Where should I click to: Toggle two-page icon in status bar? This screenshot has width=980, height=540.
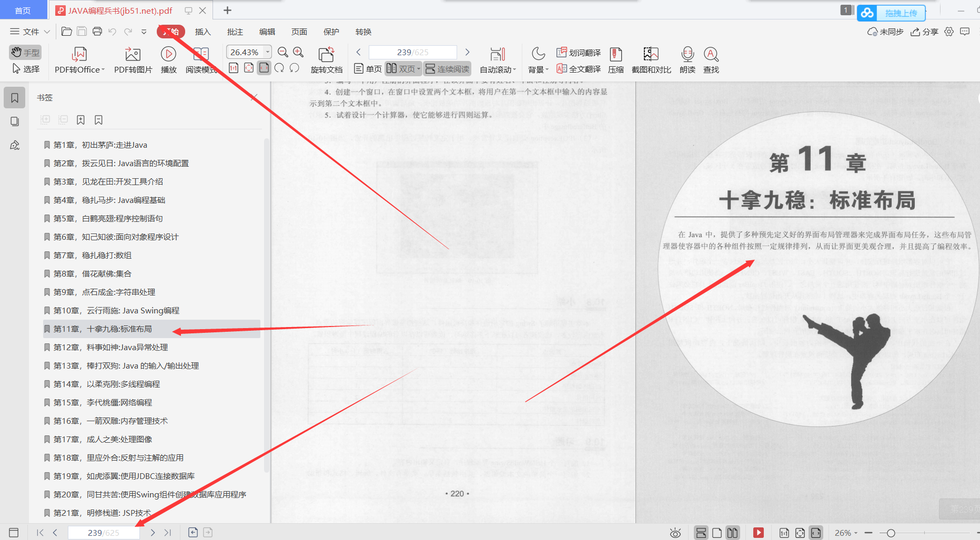click(x=732, y=533)
